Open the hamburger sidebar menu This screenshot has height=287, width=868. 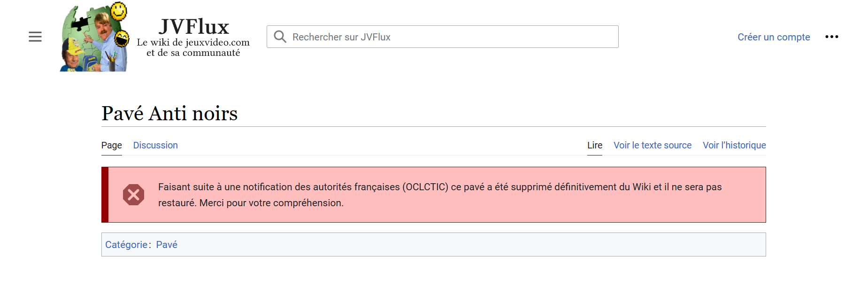35,37
